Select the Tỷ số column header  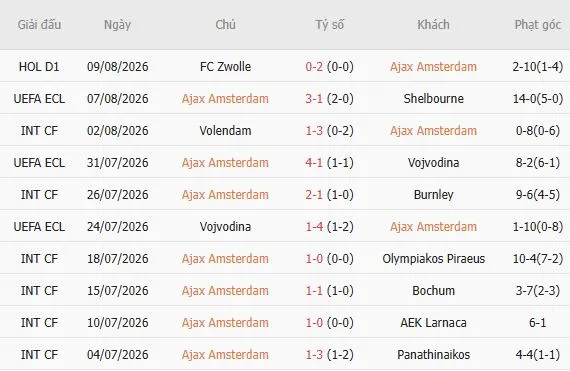point(329,25)
